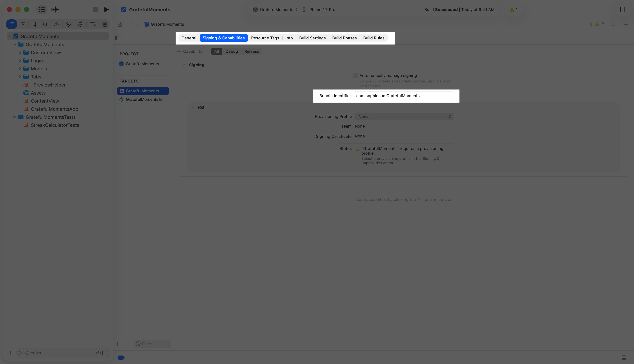This screenshot has height=364, width=634.
Task: Switch to the Build Settings tab
Action: (312, 38)
